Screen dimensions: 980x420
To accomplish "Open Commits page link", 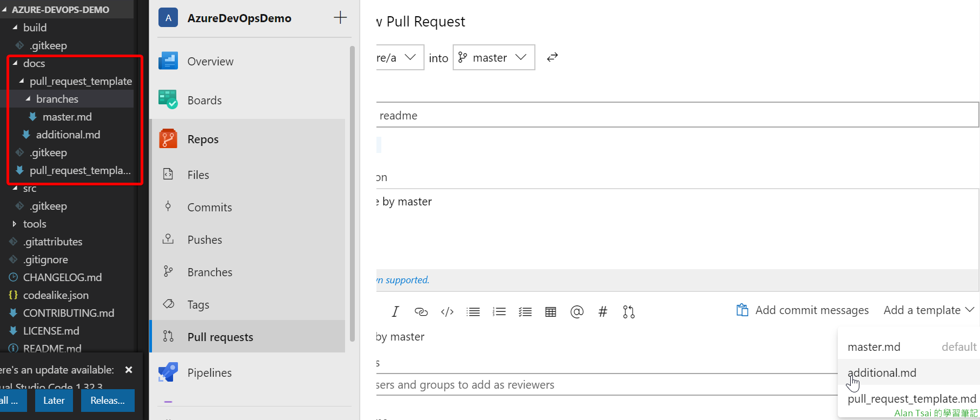I will [209, 207].
